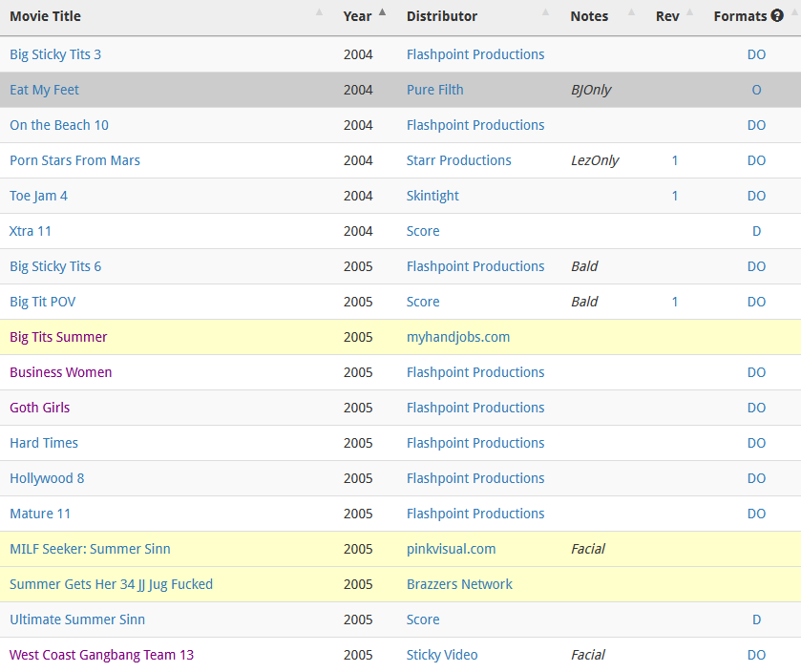Click DO format in West Coast Gangbang Team 13 row
Image resolution: width=801 pixels, height=672 pixels.
click(756, 655)
